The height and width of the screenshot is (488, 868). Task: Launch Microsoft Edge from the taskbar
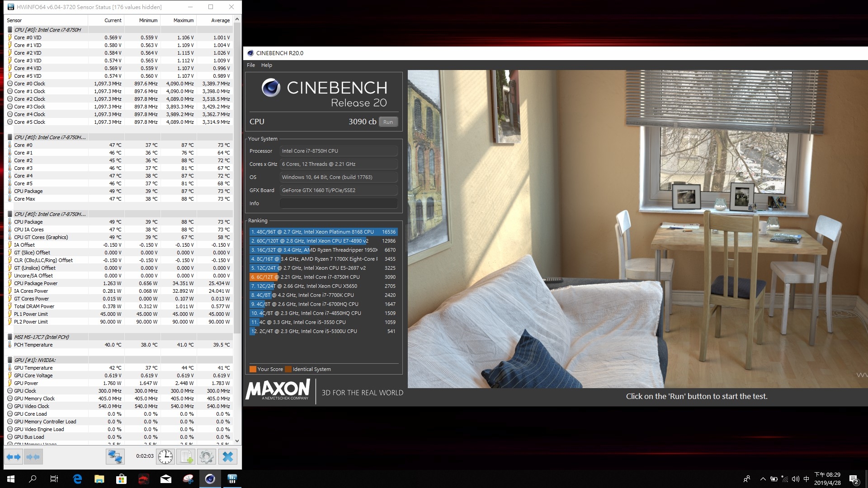click(x=77, y=479)
